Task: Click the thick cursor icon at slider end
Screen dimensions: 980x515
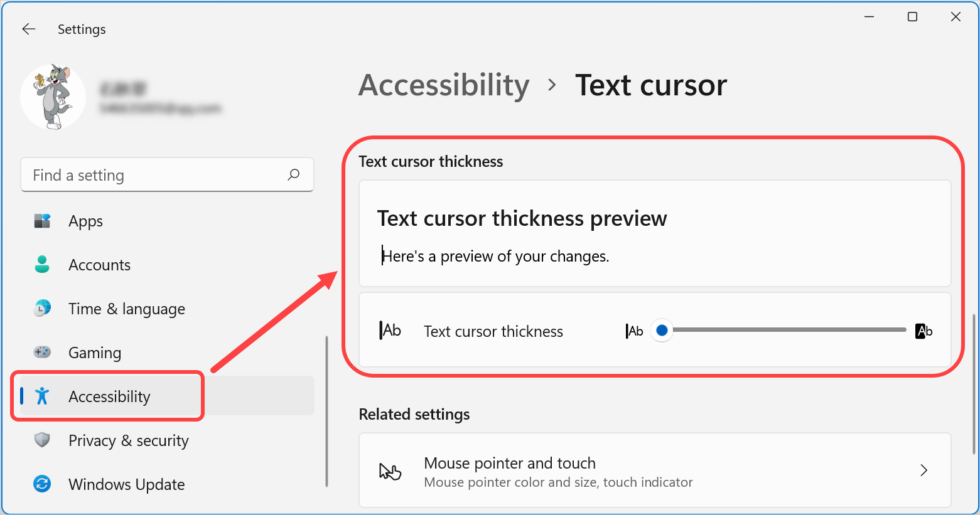Action: click(x=923, y=331)
